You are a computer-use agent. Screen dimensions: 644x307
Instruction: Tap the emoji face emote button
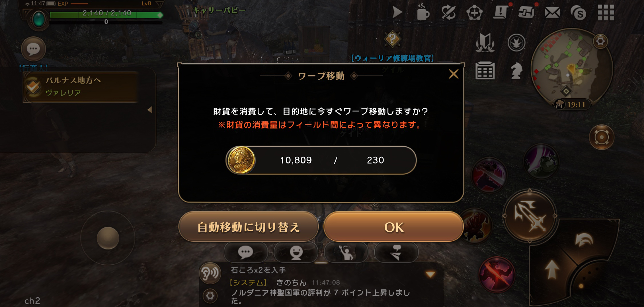296,252
